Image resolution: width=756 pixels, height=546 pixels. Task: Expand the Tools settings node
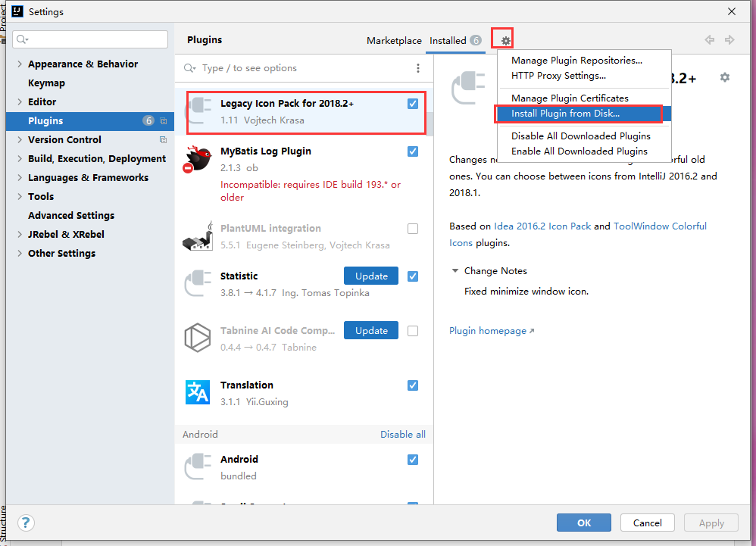(x=20, y=197)
